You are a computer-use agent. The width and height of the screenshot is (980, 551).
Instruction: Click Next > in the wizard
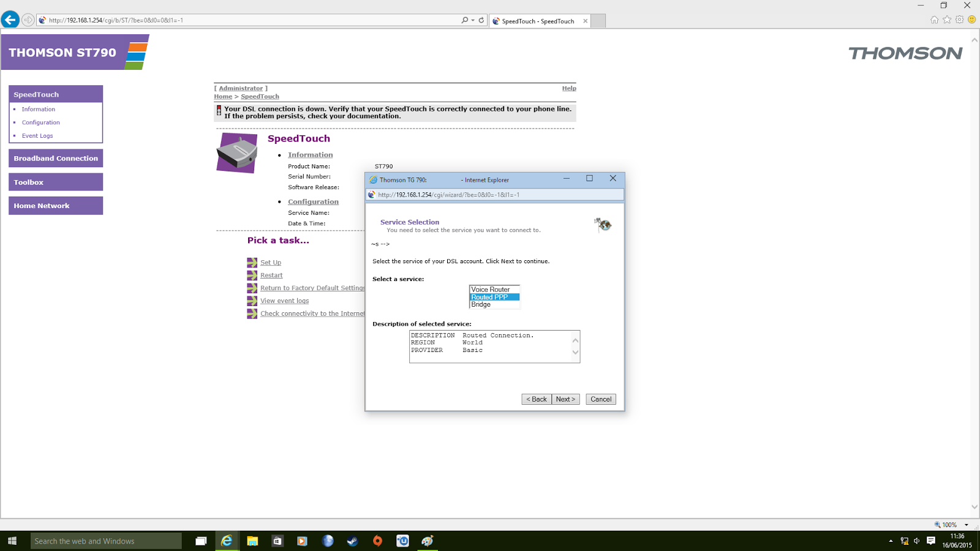565,399
